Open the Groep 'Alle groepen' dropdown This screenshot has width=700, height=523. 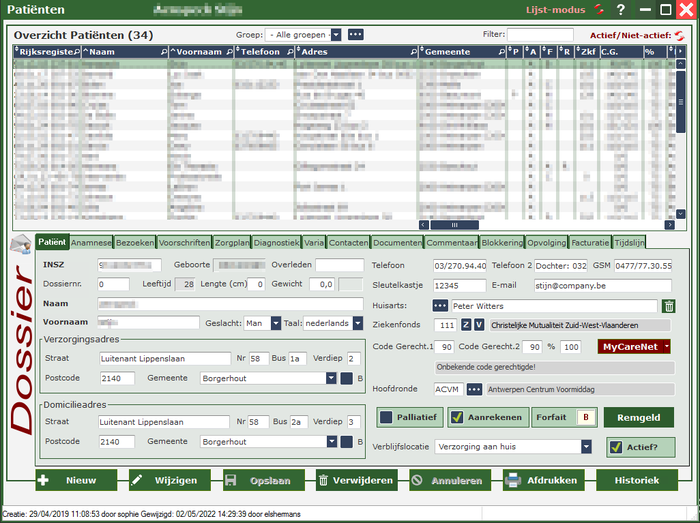(x=335, y=35)
